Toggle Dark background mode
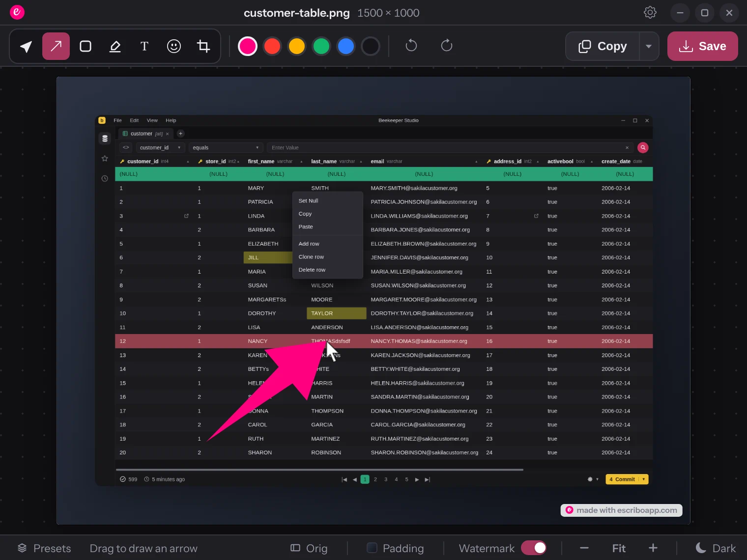Image resolution: width=747 pixels, height=560 pixels. 716,548
